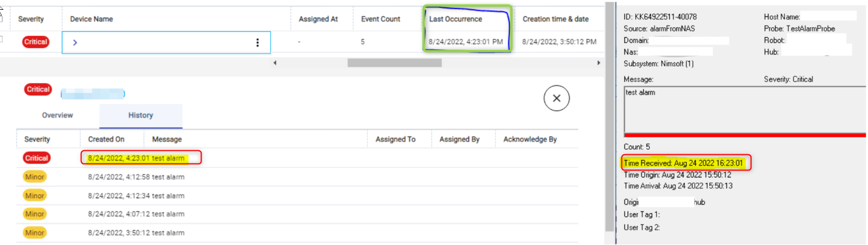Click the Critical badge above the Overview tab
Viewport: 868px width, 245px height.
tap(38, 90)
